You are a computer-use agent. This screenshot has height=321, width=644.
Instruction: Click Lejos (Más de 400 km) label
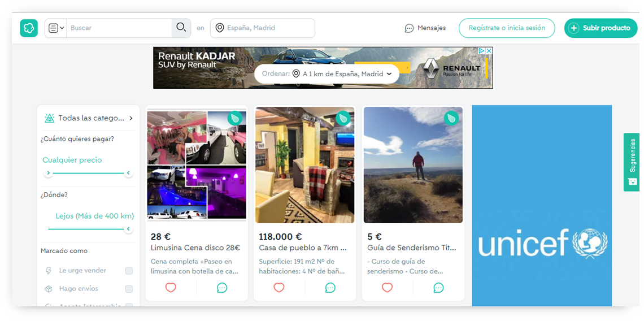click(x=95, y=216)
